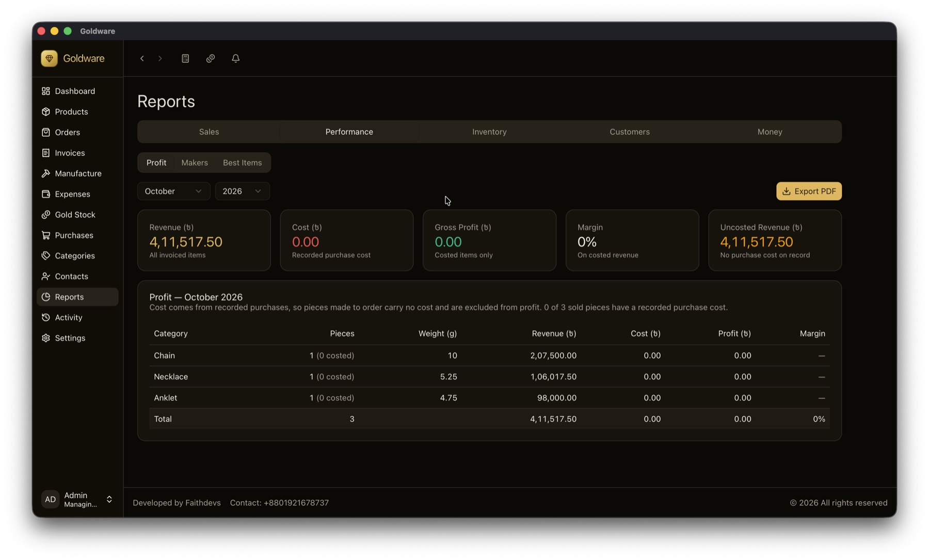Go to Orders page
929x560 pixels.
click(77, 132)
